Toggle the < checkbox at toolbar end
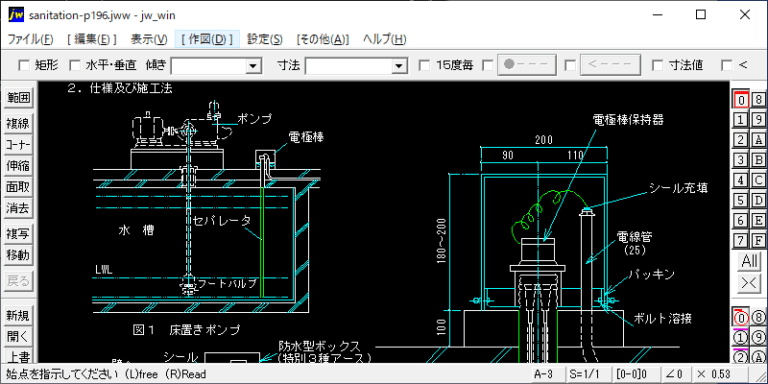This screenshot has width=768, height=384. point(727,65)
